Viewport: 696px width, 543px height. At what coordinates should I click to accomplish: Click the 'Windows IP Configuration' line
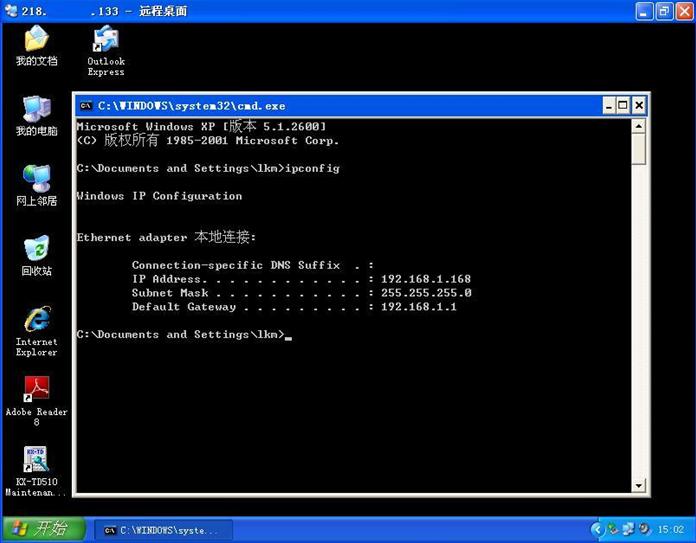point(159,196)
